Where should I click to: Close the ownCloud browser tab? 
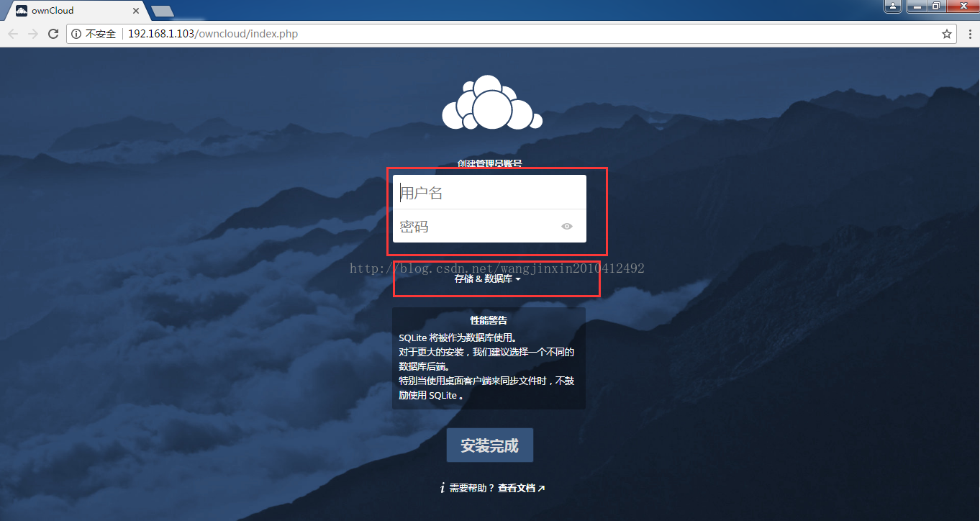pos(136,11)
